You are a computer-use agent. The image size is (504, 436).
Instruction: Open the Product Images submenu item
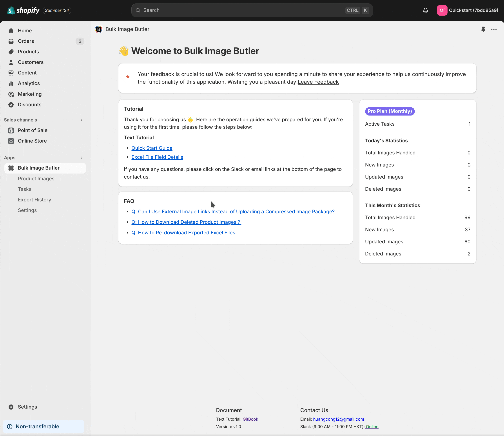[x=36, y=179]
